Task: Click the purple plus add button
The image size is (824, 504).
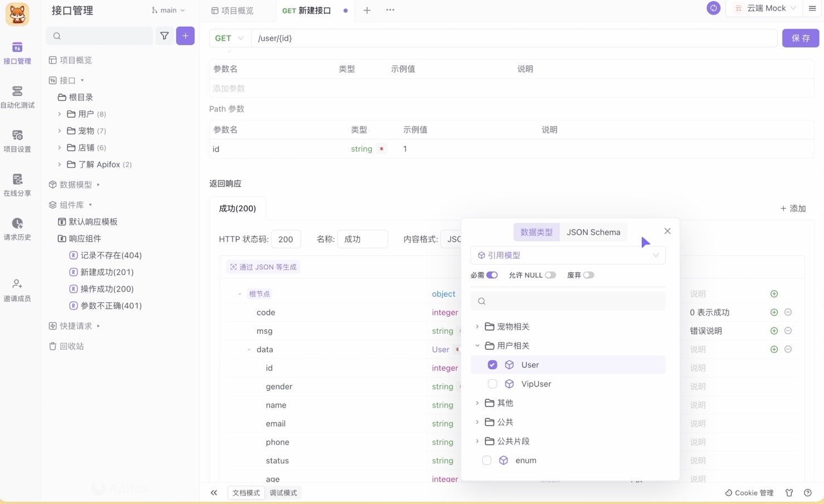Action: [185, 36]
